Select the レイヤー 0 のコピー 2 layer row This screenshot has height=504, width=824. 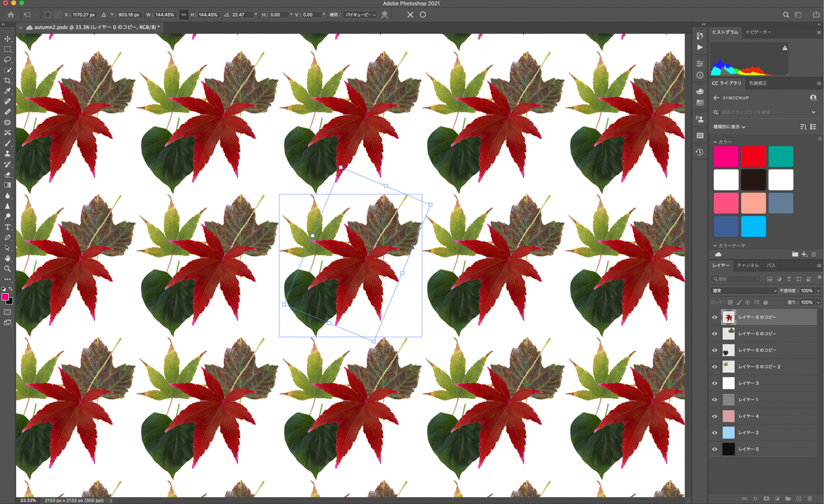point(764,367)
